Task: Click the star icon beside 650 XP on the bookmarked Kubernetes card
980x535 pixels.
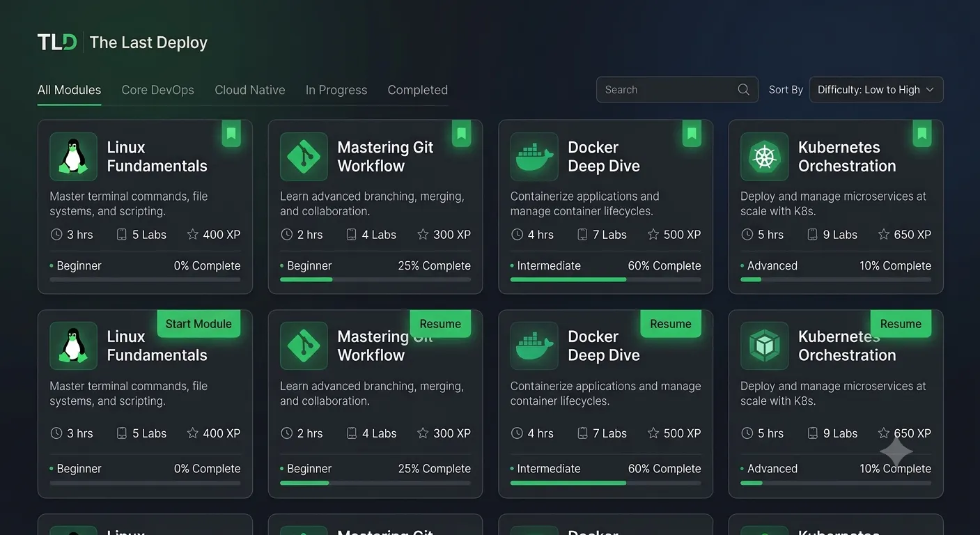Action: coord(884,235)
